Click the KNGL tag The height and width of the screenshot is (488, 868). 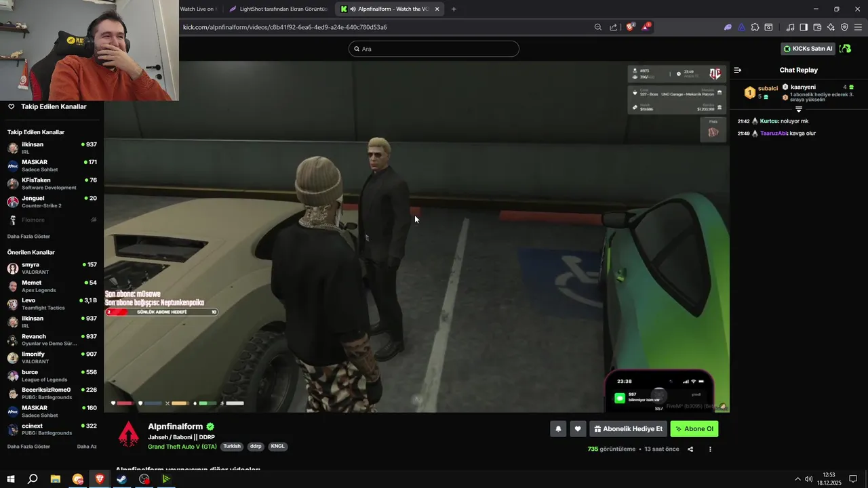pyautogui.click(x=278, y=447)
